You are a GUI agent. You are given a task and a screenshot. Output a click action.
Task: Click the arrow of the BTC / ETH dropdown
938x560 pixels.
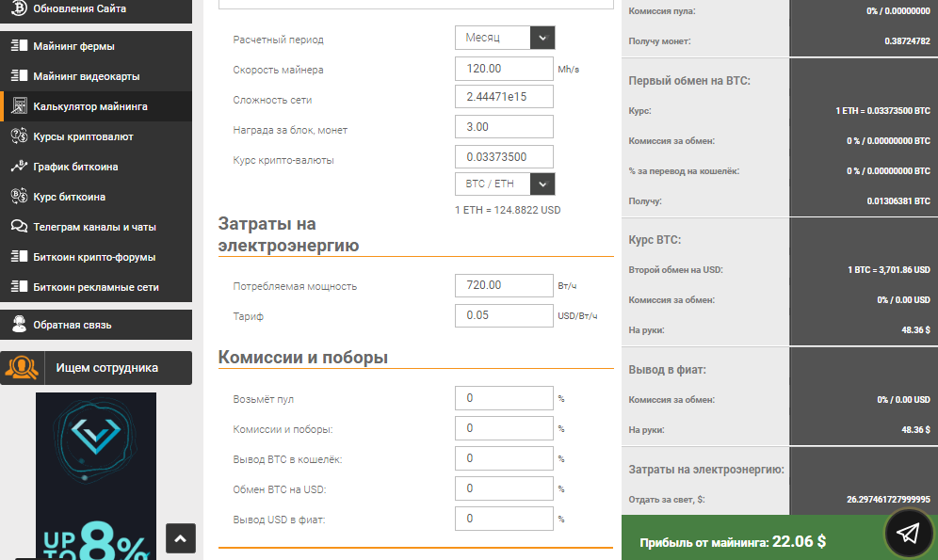542,184
